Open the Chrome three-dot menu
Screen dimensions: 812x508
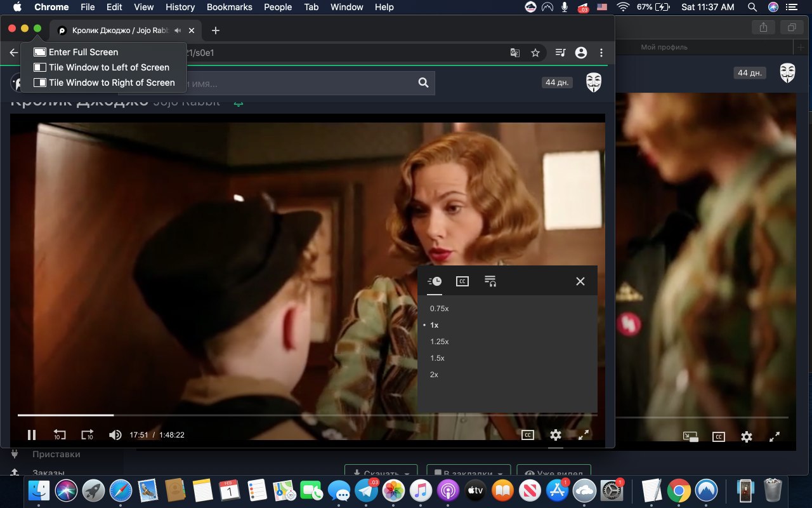tap(601, 53)
